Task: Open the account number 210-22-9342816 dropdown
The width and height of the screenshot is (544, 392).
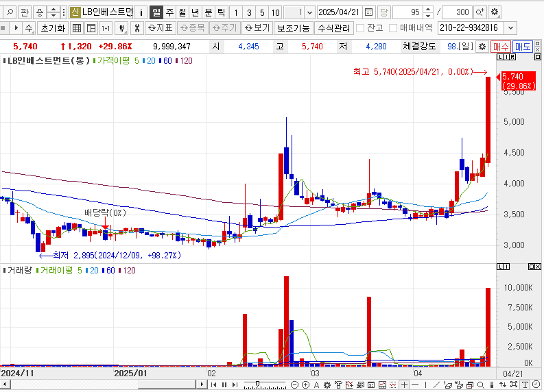Action: coord(510,28)
